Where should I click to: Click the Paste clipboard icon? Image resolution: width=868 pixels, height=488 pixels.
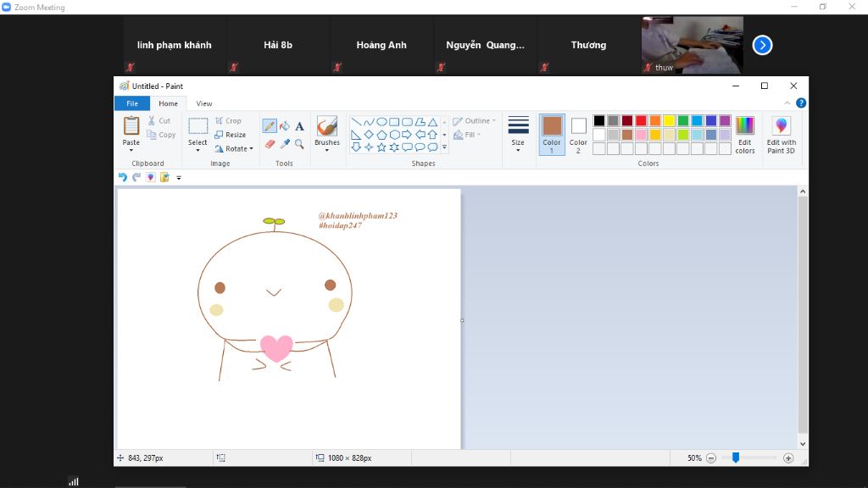[x=131, y=126]
